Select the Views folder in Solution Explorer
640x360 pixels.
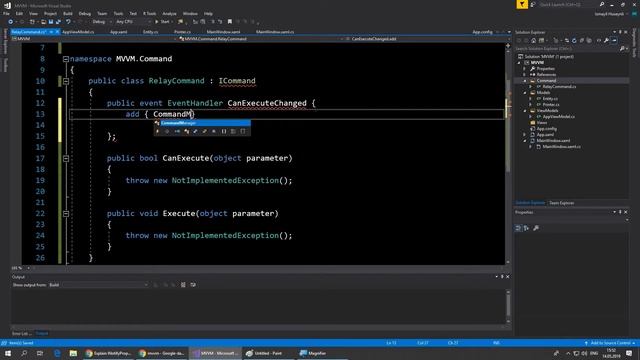[x=541, y=122]
